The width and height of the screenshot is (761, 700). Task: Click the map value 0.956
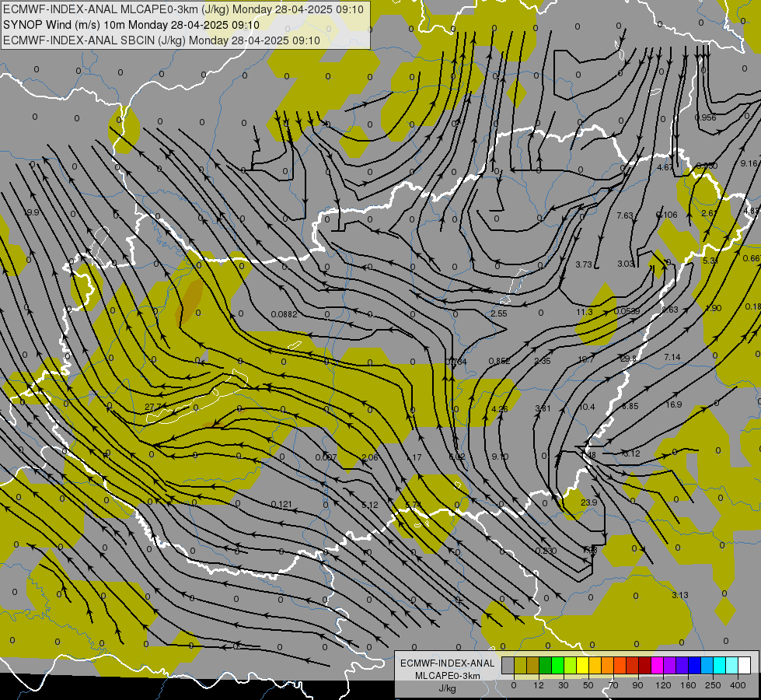coord(705,117)
